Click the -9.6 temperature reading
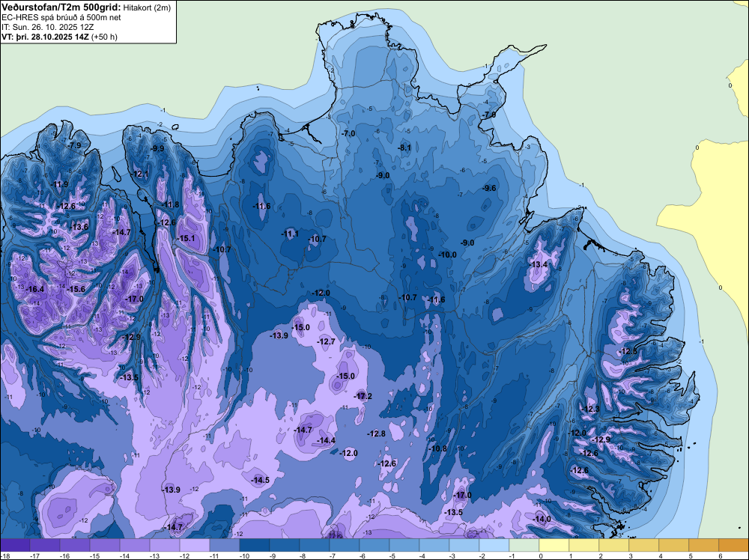 pos(490,188)
